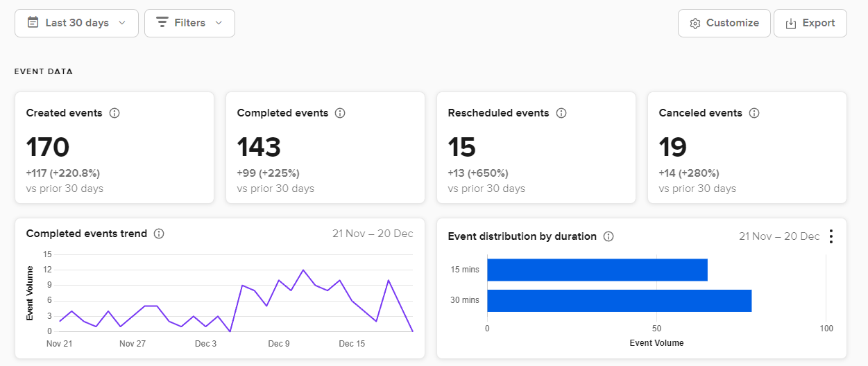868x366 pixels.
Task: Click the Rescheduled events count 15
Action: [461, 148]
